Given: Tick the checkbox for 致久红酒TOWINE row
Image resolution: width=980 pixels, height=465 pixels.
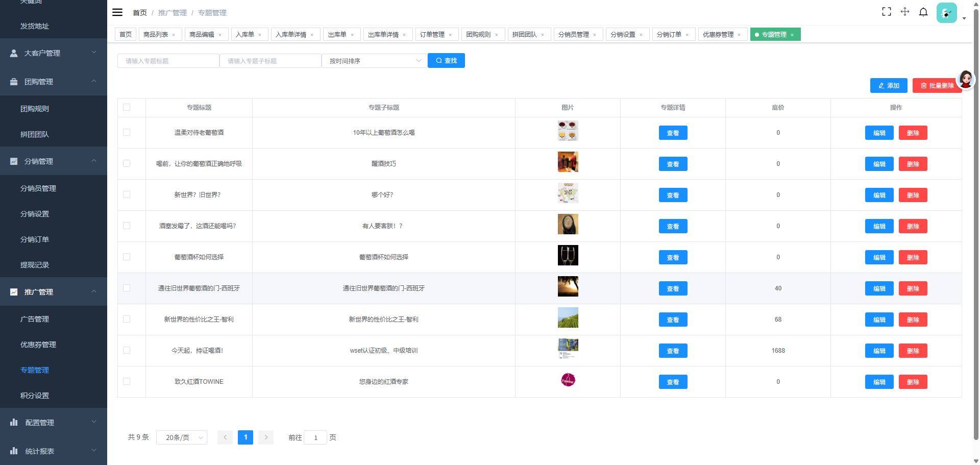Looking at the screenshot, I should 127,381.
